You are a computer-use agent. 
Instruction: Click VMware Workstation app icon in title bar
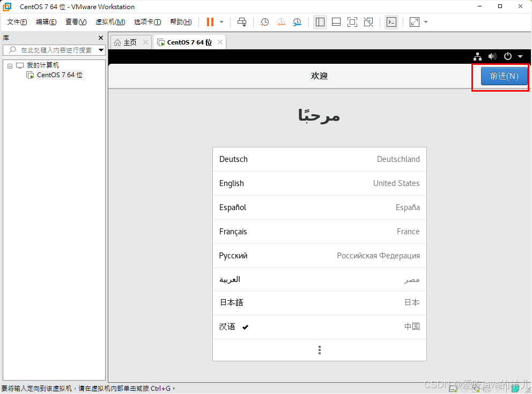7,6
